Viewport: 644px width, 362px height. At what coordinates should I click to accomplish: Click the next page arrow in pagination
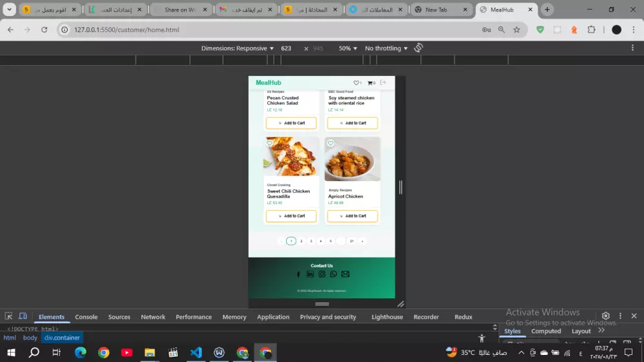point(362,241)
